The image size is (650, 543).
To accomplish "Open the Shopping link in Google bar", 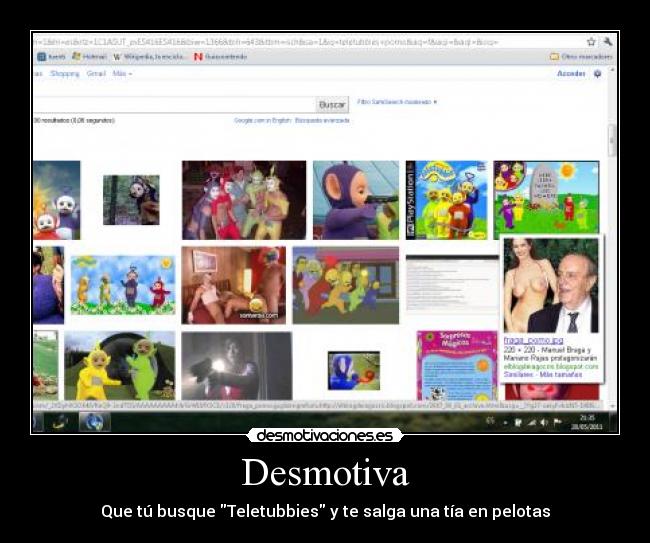I will [65, 73].
